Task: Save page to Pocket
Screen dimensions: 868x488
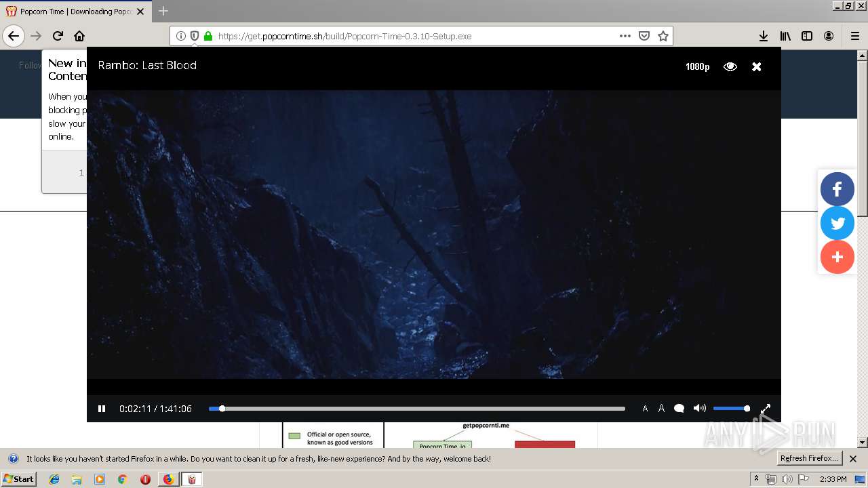Action: tap(644, 36)
